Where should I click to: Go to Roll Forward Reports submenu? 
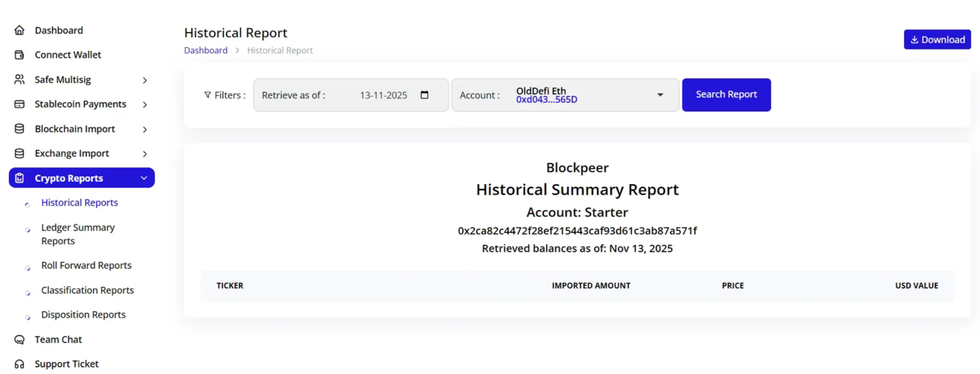tap(86, 265)
